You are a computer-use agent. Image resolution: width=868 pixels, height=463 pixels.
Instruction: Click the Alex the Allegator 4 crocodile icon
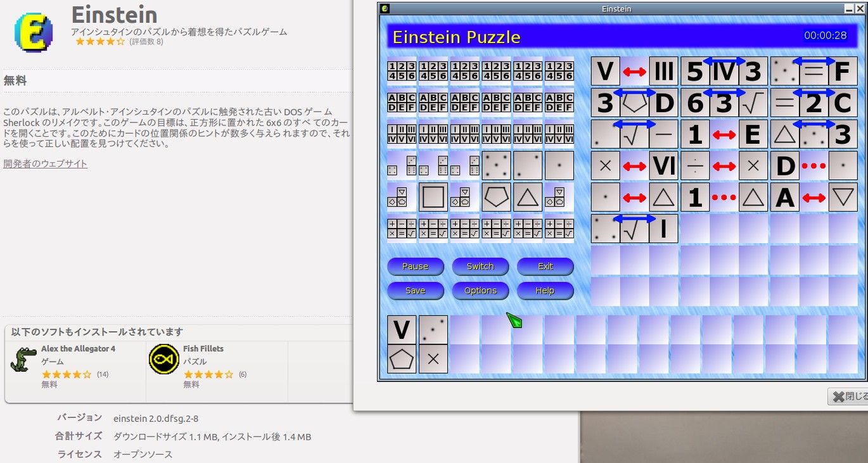[x=24, y=360]
